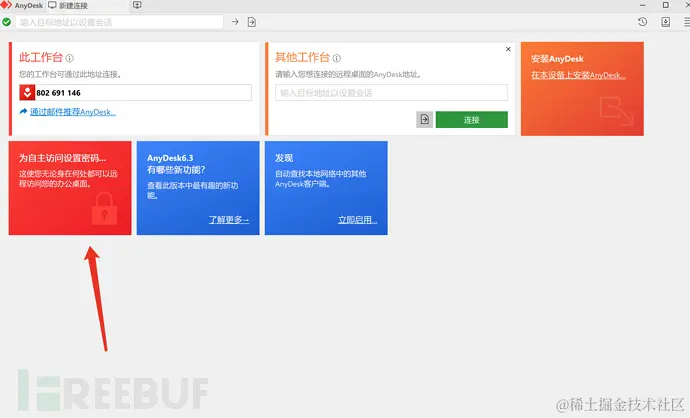690x418 pixels.
Task: Click the share arrow icon before 通过邮件推荐
Action: pyautogui.click(x=23, y=111)
